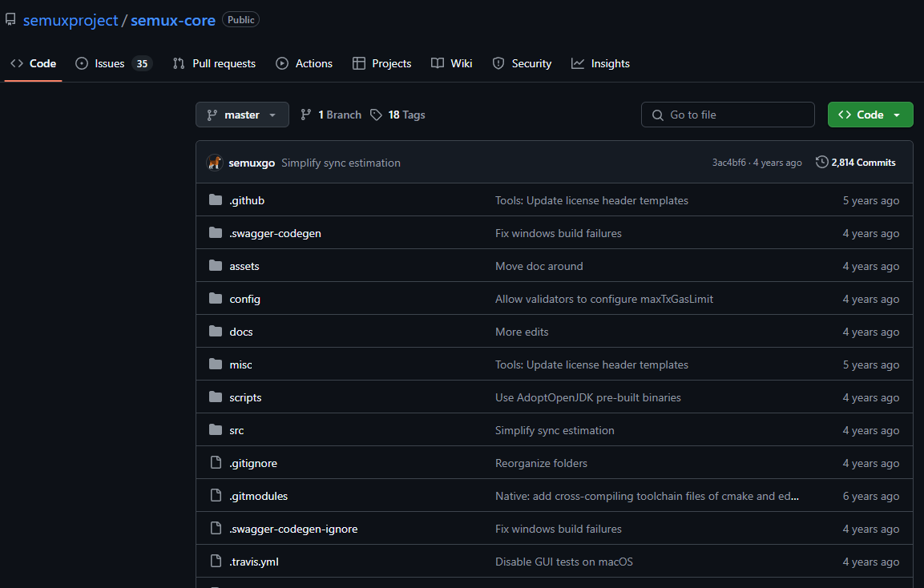This screenshot has width=924, height=588.
Task: Open the .swagger-codegen folder name
Action: point(275,233)
